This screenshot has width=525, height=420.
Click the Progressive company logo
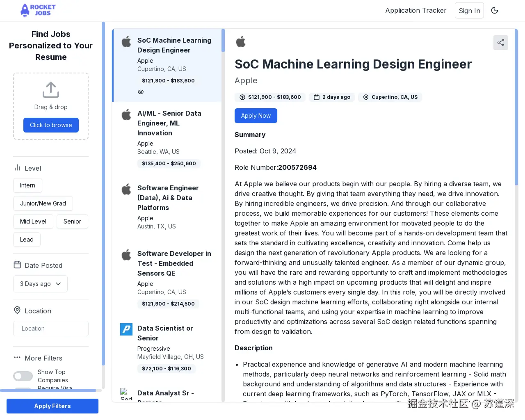[x=126, y=329]
